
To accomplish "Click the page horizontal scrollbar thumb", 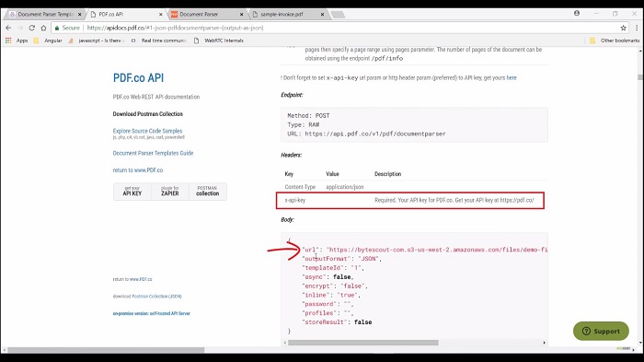I will [x=106, y=350].
